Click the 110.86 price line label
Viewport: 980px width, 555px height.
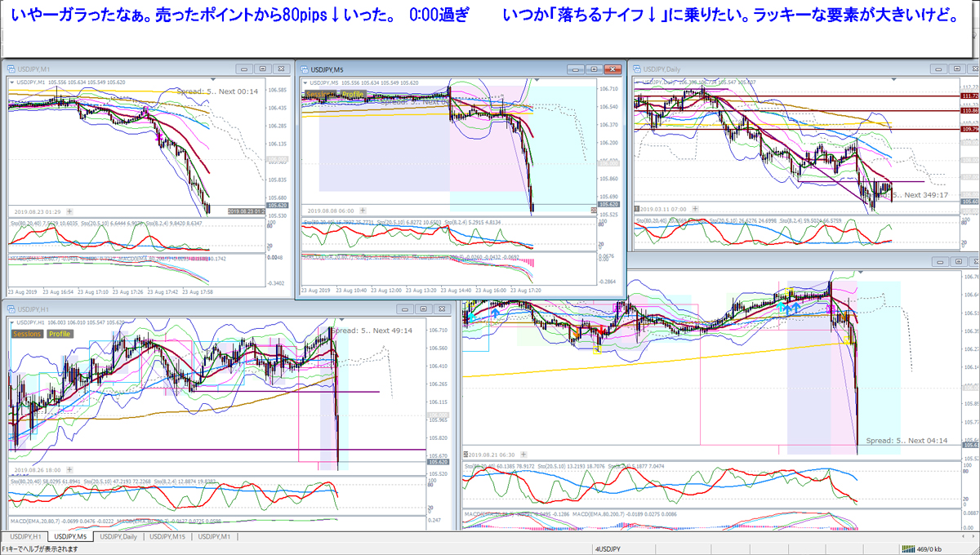(x=968, y=110)
